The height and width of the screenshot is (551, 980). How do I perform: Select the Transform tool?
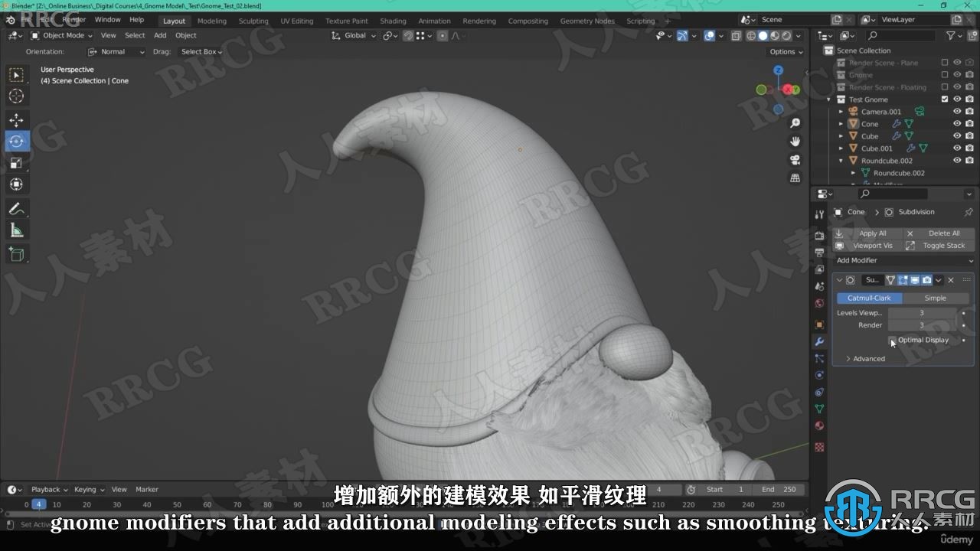(16, 184)
